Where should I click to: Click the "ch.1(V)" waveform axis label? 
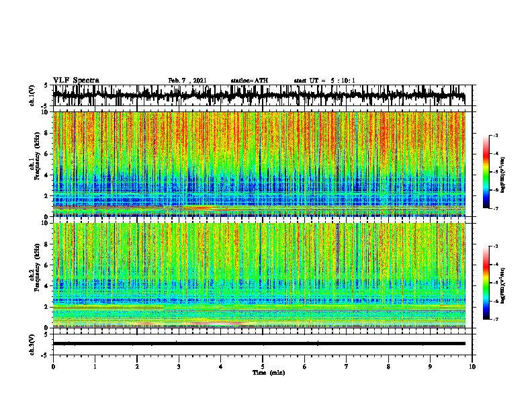point(32,95)
